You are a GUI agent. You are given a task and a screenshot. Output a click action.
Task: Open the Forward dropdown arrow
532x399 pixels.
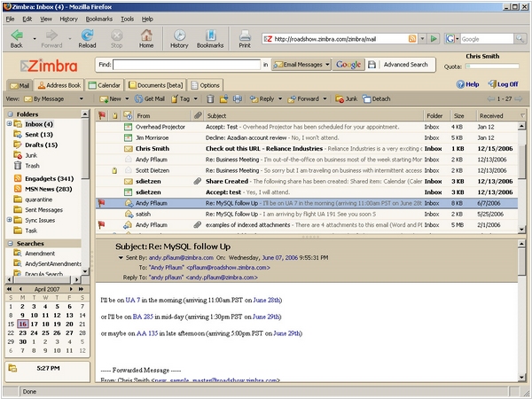point(325,98)
